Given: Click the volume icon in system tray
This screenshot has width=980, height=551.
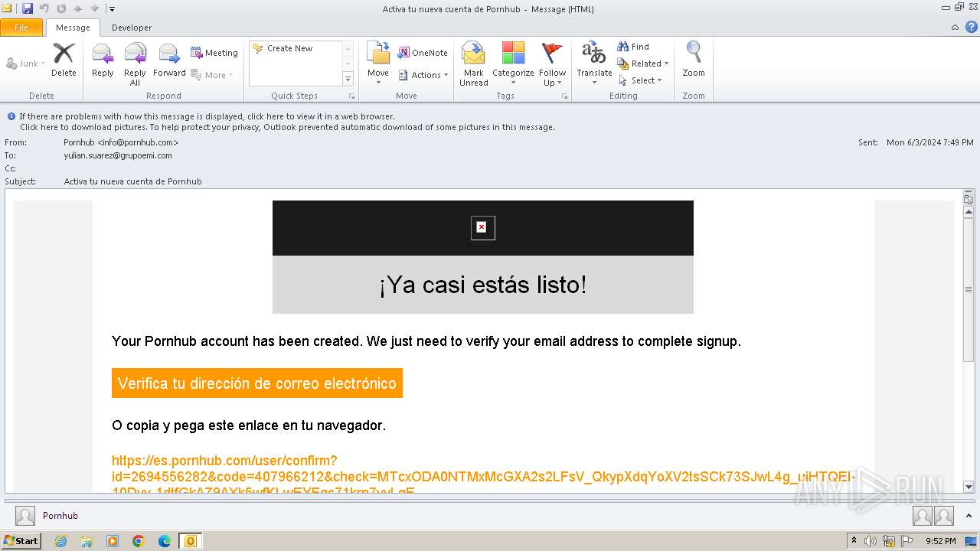Looking at the screenshot, I should coord(871,541).
